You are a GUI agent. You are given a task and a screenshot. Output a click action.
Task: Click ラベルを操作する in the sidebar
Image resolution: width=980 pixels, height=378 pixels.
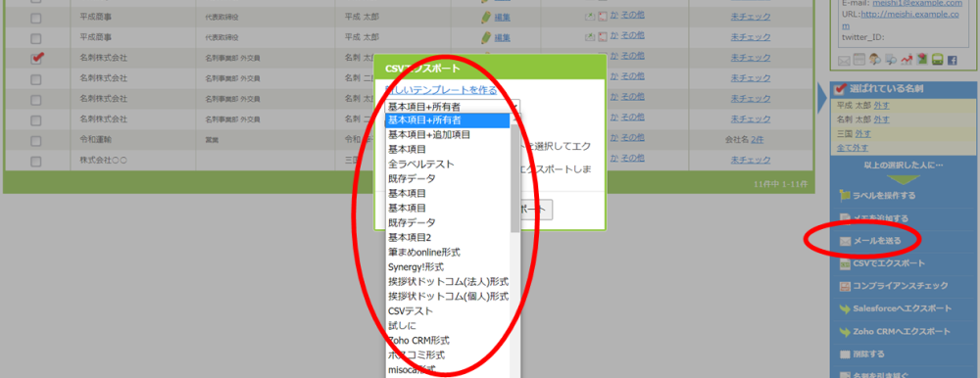(x=884, y=196)
